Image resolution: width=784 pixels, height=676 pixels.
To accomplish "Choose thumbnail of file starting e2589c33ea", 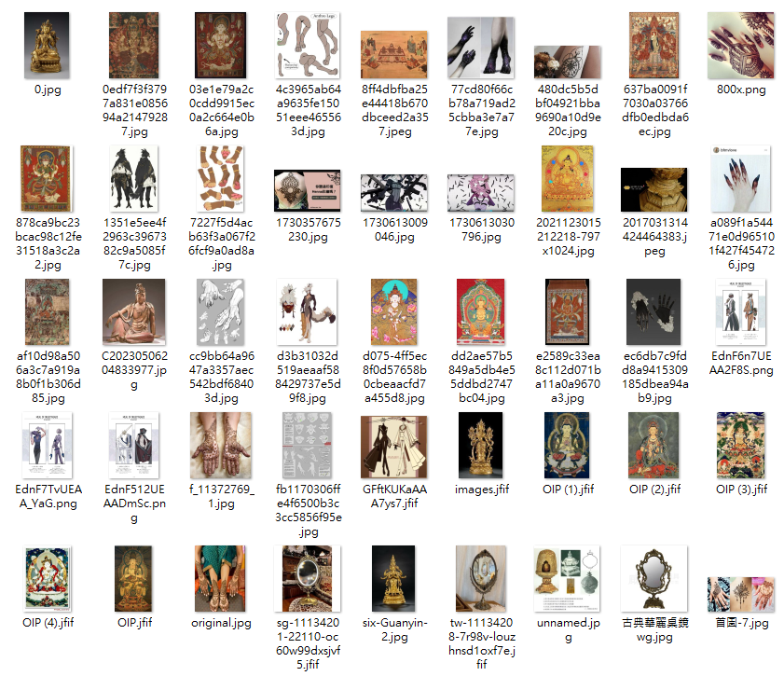I will 568,312.
